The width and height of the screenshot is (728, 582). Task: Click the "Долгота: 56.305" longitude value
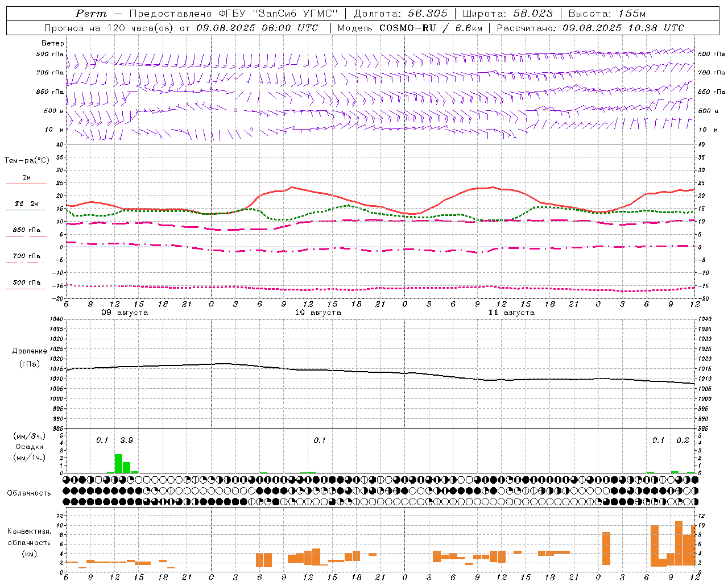[x=401, y=14]
